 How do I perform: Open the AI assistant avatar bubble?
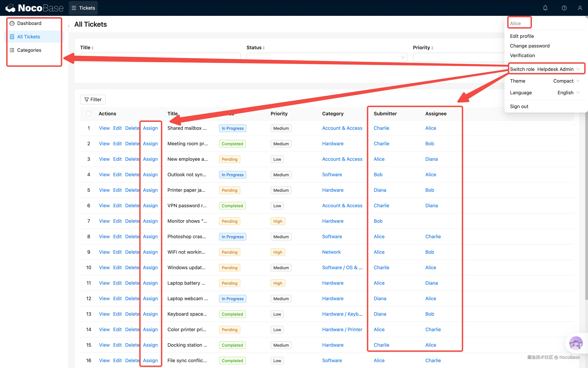[x=576, y=343]
